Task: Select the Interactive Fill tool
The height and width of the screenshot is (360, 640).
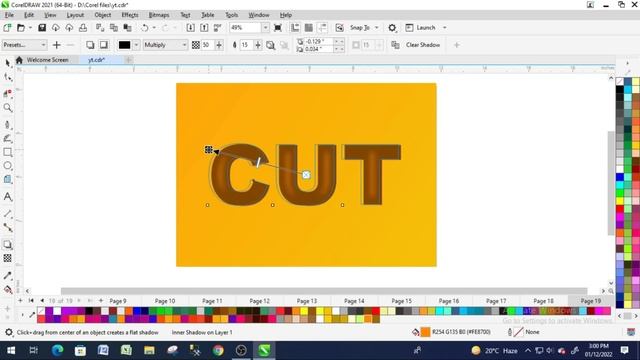Action: click(x=7, y=289)
